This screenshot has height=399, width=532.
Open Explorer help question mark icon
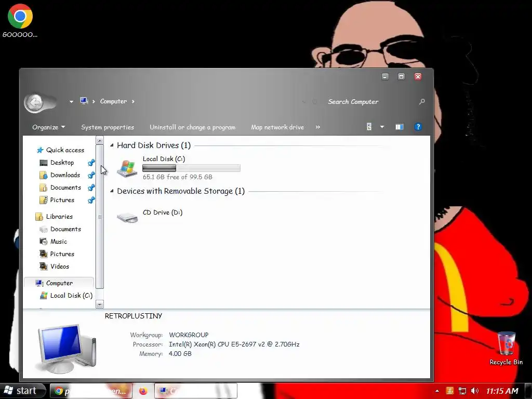pos(418,127)
